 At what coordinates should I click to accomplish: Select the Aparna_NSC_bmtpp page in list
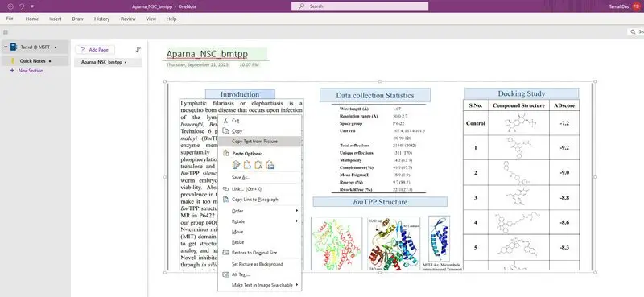[108, 63]
